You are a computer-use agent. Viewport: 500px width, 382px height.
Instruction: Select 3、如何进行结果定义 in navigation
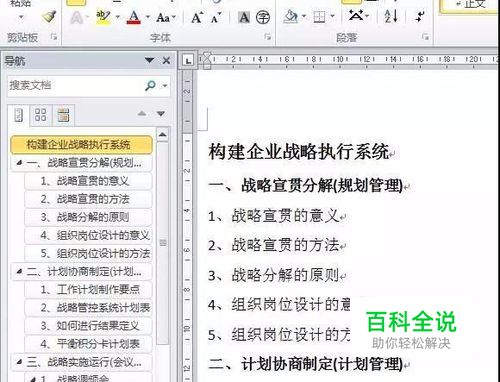88,325
